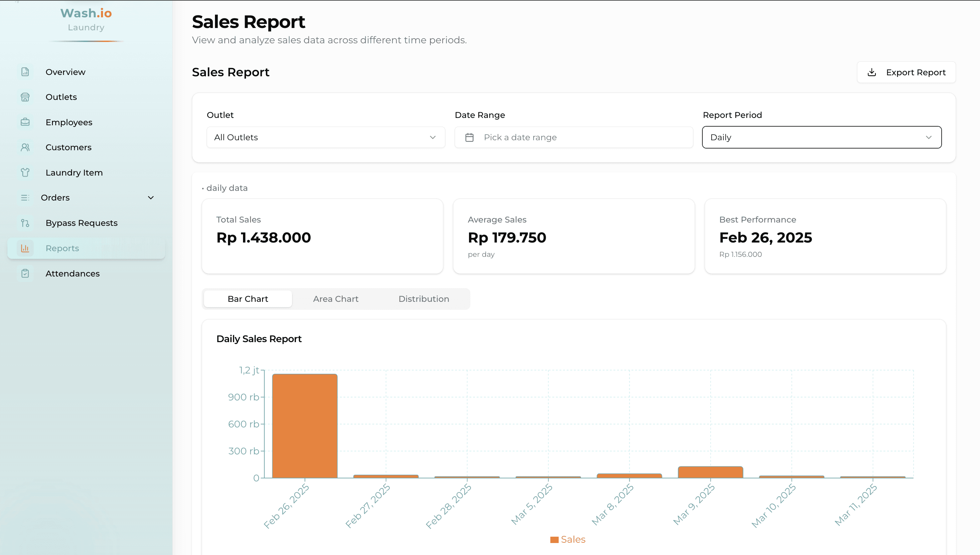The height and width of the screenshot is (555, 980).
Task: Click the Bypass Requests icon
Action: (x=25, y=223)
